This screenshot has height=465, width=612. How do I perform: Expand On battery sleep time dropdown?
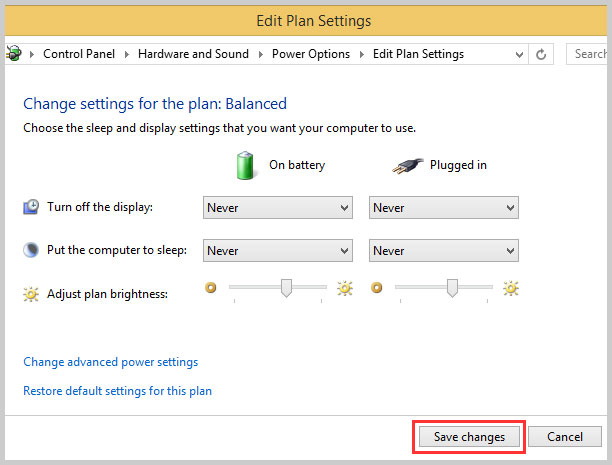click(x=278, y=250)
